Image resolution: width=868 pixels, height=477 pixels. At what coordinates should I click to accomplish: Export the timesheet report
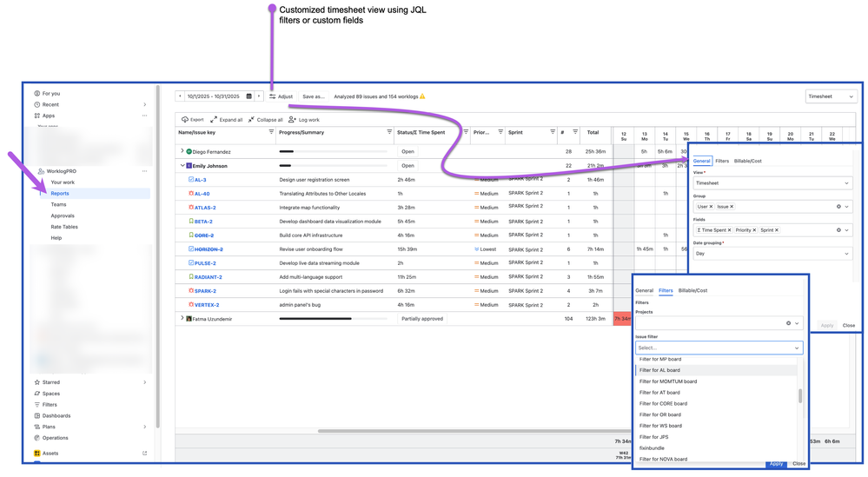click(193, 120)
